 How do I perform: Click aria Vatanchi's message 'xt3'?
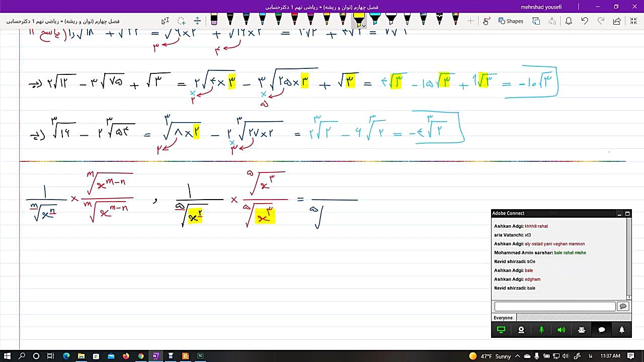coord(528,235)
